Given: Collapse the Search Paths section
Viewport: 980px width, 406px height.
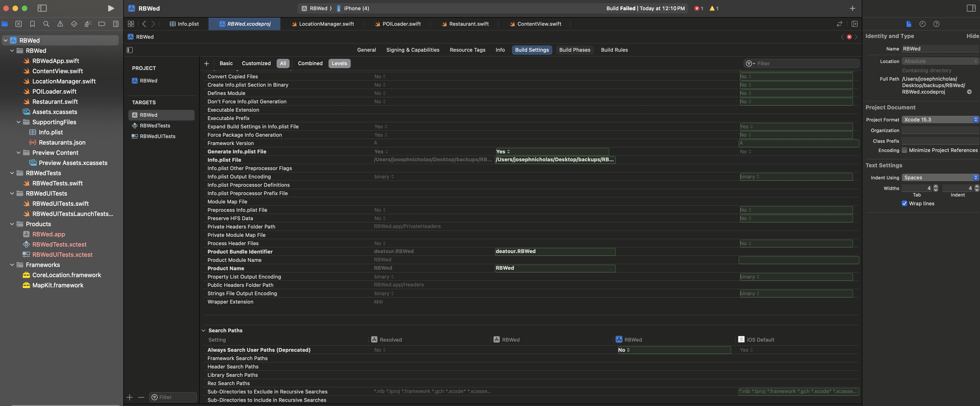Looking at the screenshot, I should coord(204,331).
